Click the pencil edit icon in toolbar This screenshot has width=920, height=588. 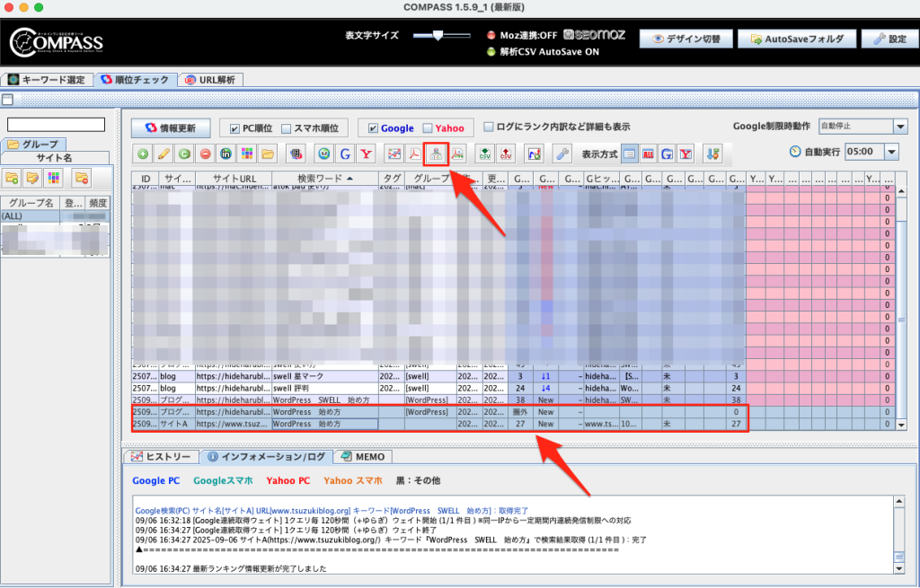[164, 154]
